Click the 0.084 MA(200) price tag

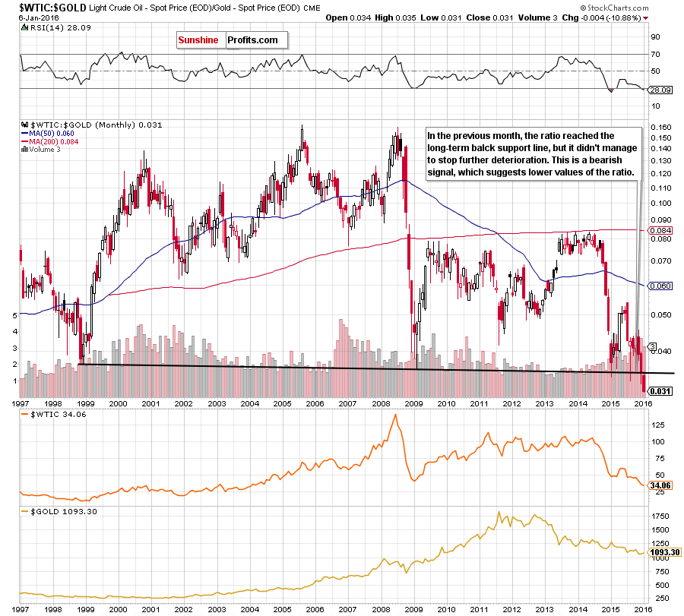(x=660, y=230)
